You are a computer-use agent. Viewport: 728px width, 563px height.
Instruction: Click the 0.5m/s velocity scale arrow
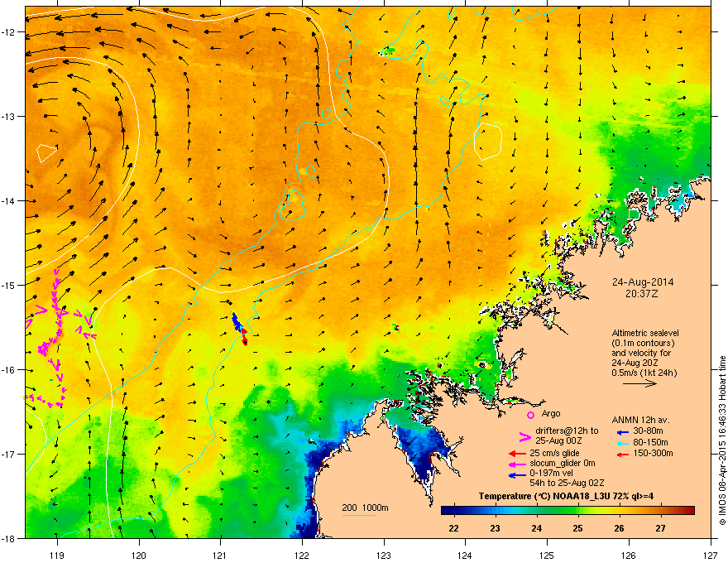click(x=639, y=383)
